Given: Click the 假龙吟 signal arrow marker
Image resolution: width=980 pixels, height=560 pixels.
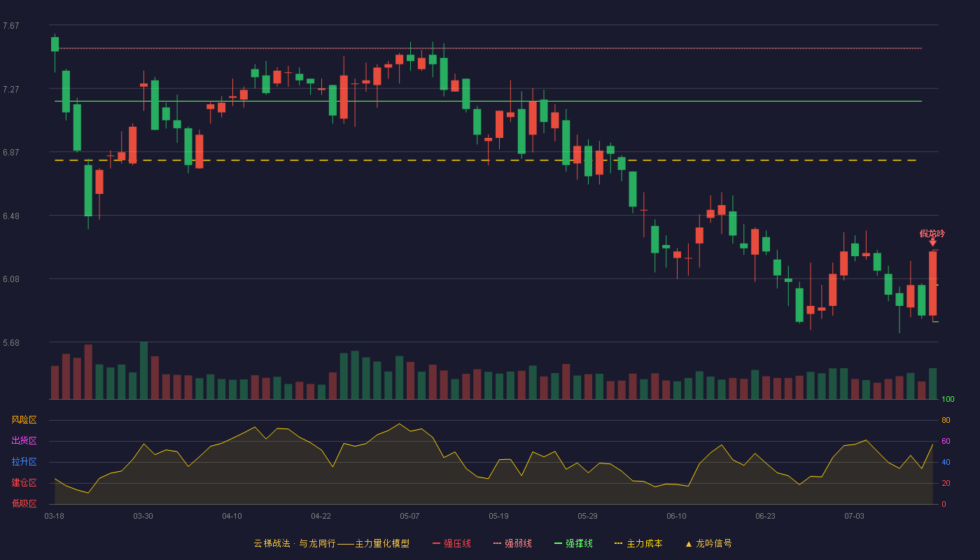Looking at the screenshot, I should click(932, 242).
